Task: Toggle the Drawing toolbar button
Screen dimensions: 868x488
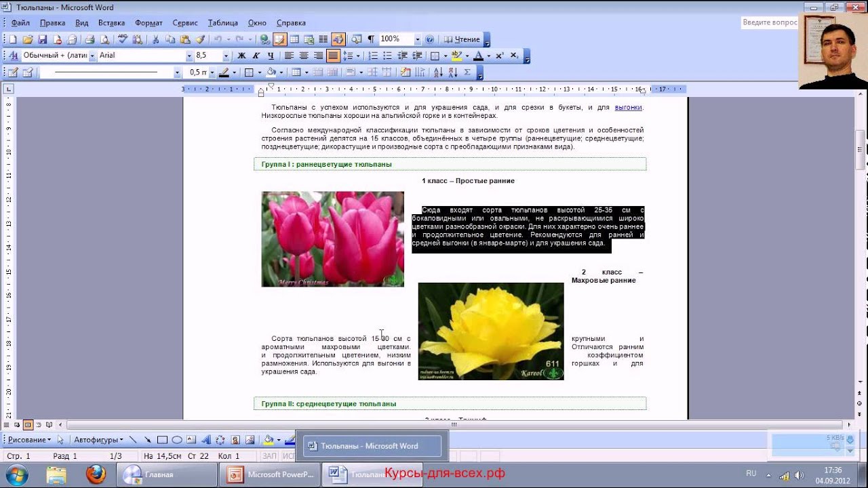Action: (x=338, y=39)
